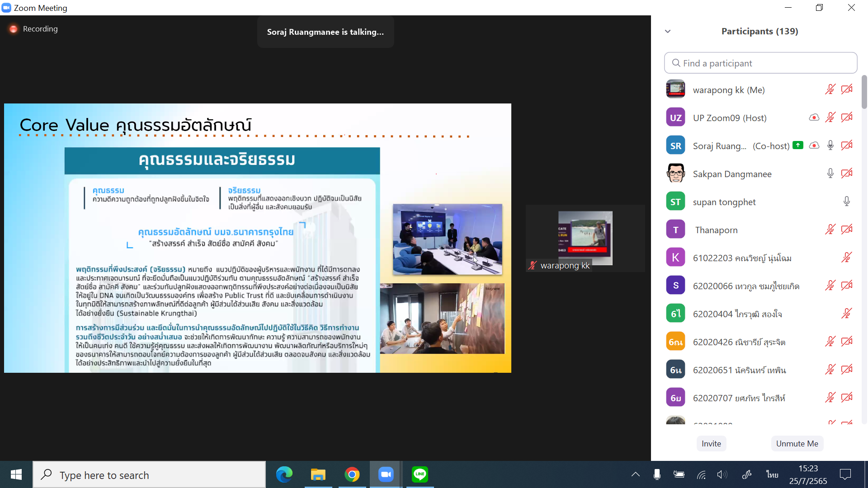Click camera-off icon for Thanaporn
Screen dimensions: 868x488
tap(847, 230)
